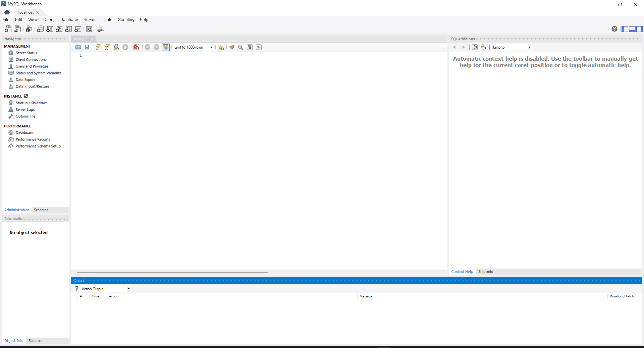Show the find panel magnifier icon

[x=241, y=47]
